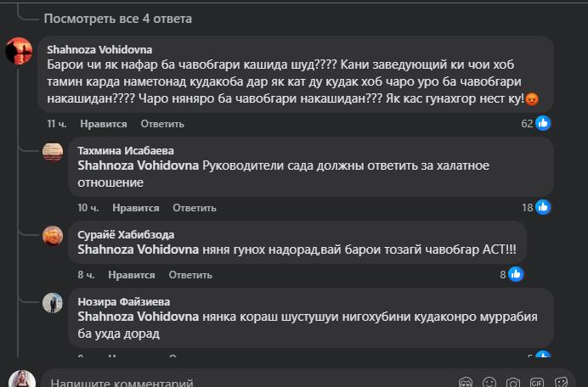Open Нозира Файзиева's profile from name
The image size is (588, 387).
[x=123, y=300]
